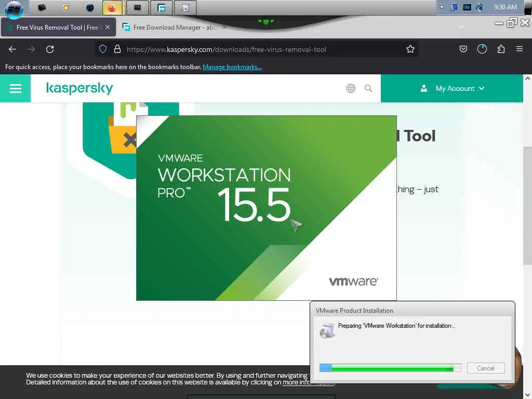Open the monitor app taskbar button

pos(137,8)
